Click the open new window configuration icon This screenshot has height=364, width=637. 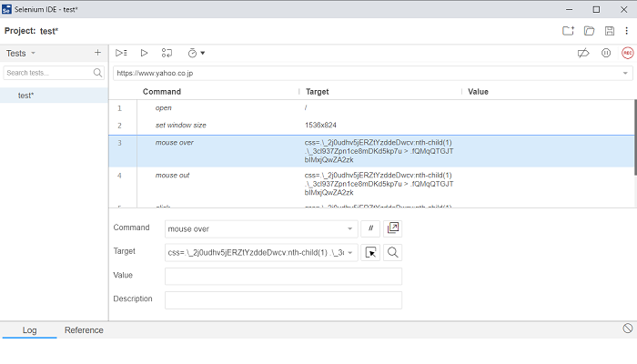click(x=393, y=228)
